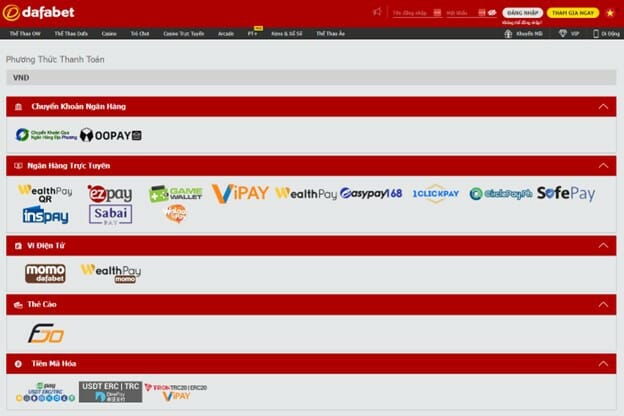
Task: Select TRON TRC20 ViPAY crypto option
Action: [x=176, y=392]
